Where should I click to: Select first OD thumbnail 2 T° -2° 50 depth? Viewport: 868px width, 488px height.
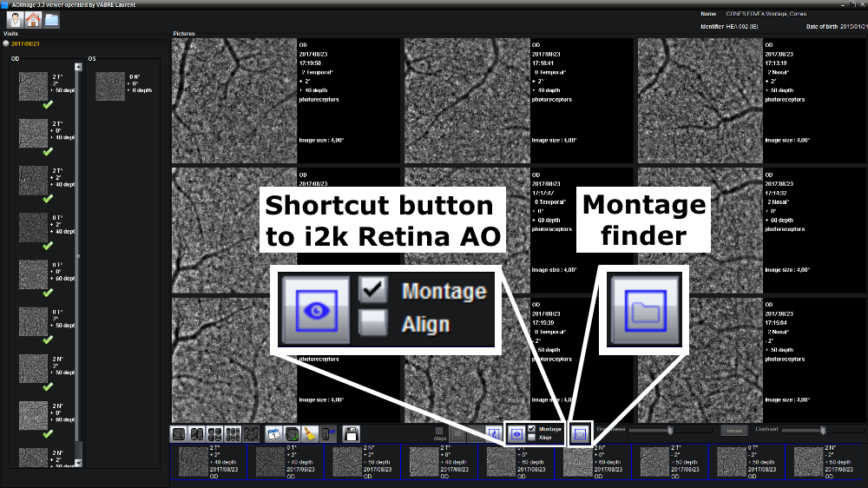(33, 87)
